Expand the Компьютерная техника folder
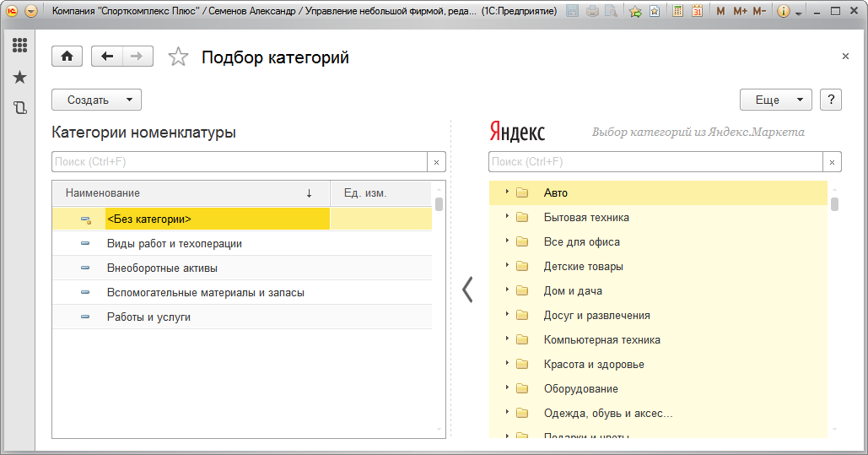The image size is (868, 455). [507, 339]
